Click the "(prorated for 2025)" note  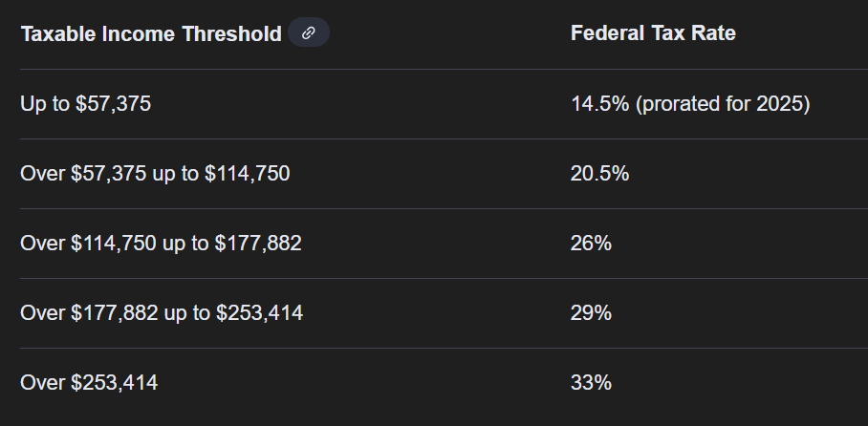click(x=723, y=103)
